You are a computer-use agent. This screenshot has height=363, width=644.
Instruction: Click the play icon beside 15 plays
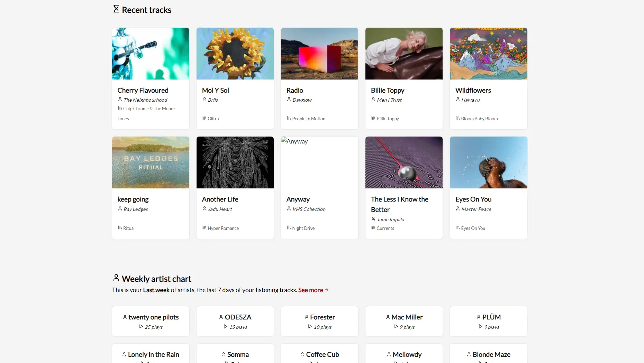click(225, 327)
